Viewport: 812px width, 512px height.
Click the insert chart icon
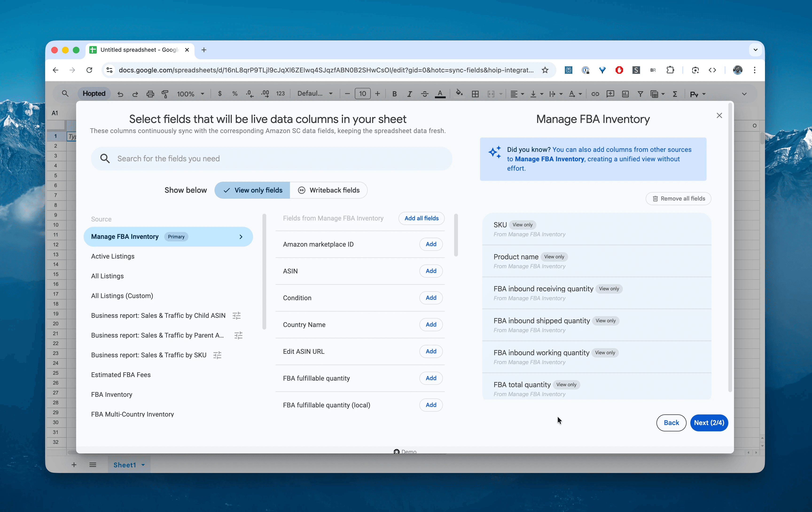pyautogui.click(x=625, y=94)
